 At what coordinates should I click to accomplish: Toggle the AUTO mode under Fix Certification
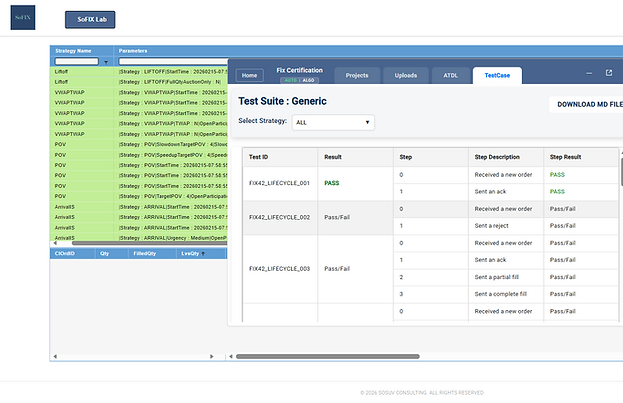click(x=290, y=80)
